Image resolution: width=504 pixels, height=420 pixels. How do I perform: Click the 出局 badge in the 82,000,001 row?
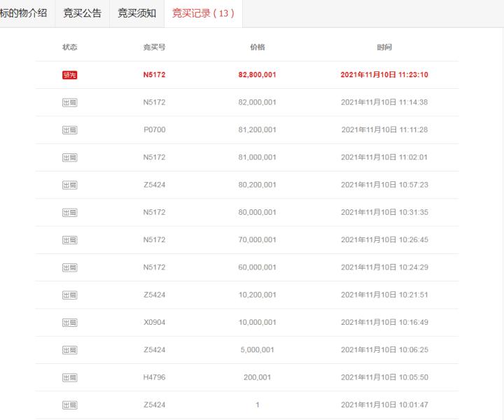coord(70,102)
